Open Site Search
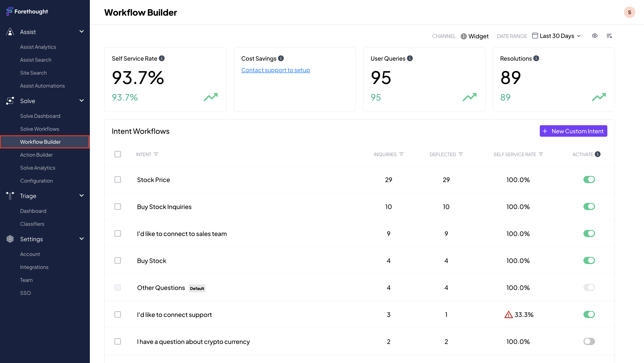This screenshot has width=644, height=363. (33, 73)
